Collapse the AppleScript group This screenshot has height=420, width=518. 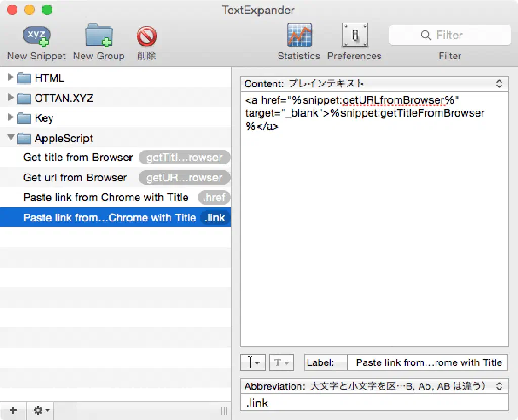point(11,138)
